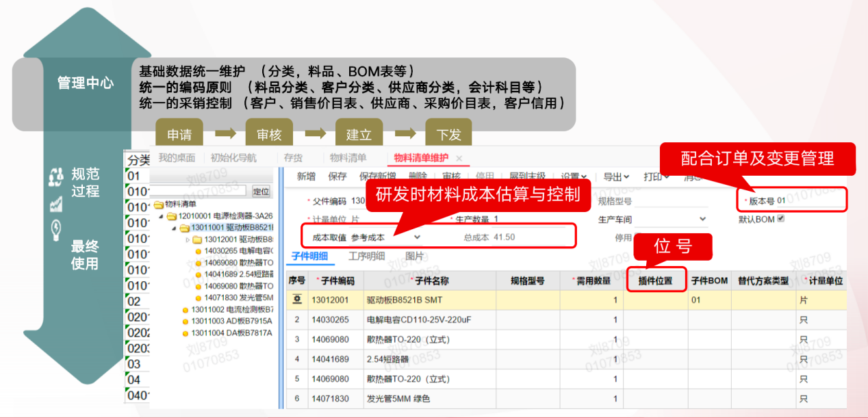Click the 物料清单 root folder icon

pos(159,204)
